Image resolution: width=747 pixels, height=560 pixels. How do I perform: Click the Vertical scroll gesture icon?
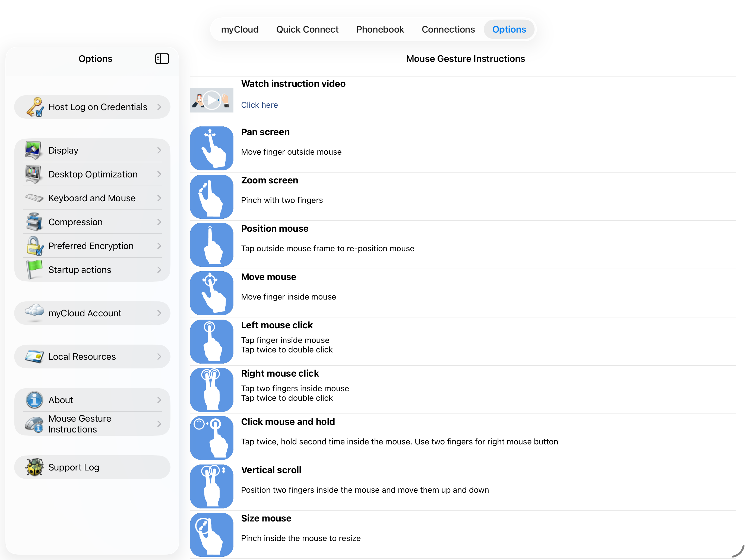(x=212, y=486)
